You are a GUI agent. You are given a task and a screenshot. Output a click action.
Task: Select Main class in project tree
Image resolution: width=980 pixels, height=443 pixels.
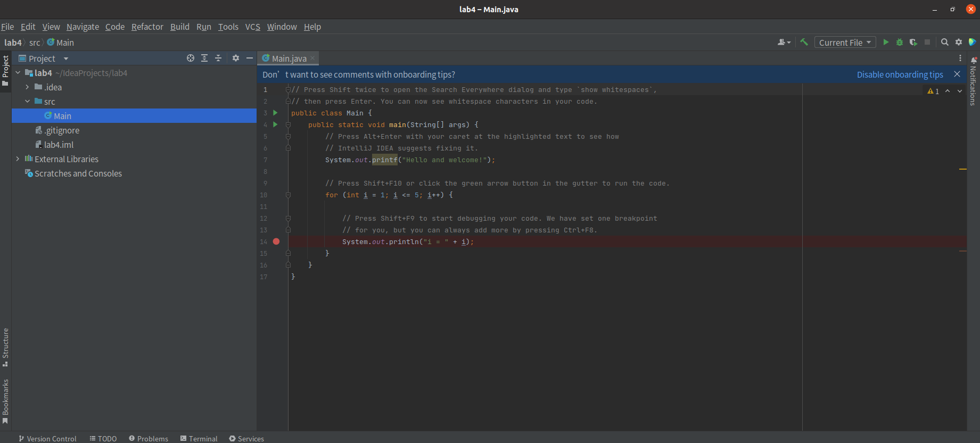134,116
